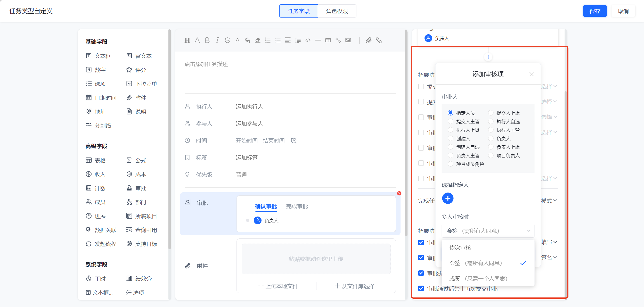Viewport: 644px width, 307px height.
Task: Click the alarm clock reminder icon
Action: pyautogui.click(x=294, y=140)
